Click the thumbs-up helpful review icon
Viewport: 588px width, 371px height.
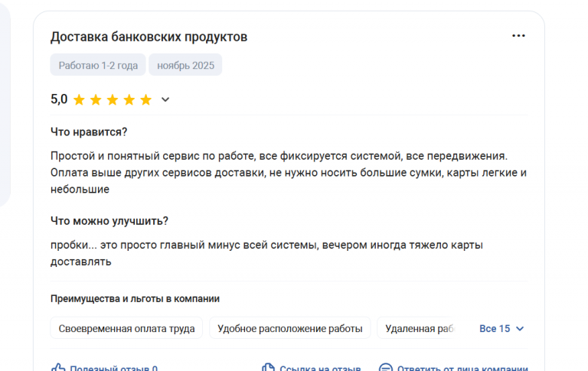tap(58, 368)
